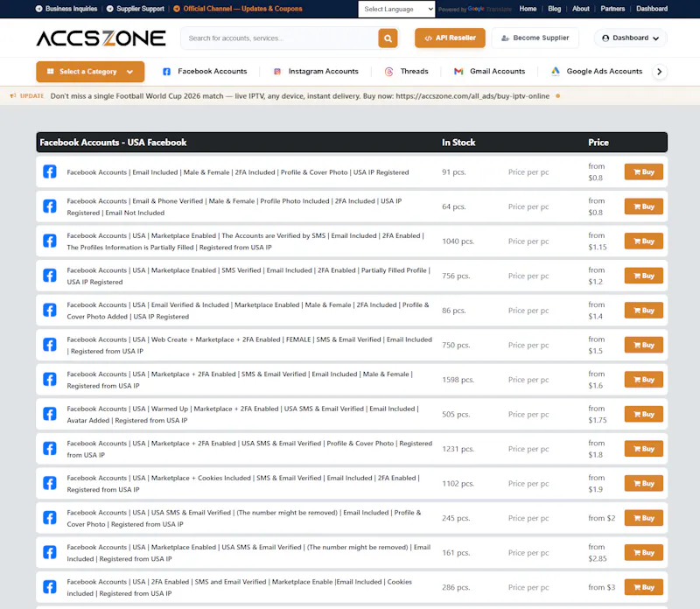Open Dashboard link in top navigation

point(652,9)
